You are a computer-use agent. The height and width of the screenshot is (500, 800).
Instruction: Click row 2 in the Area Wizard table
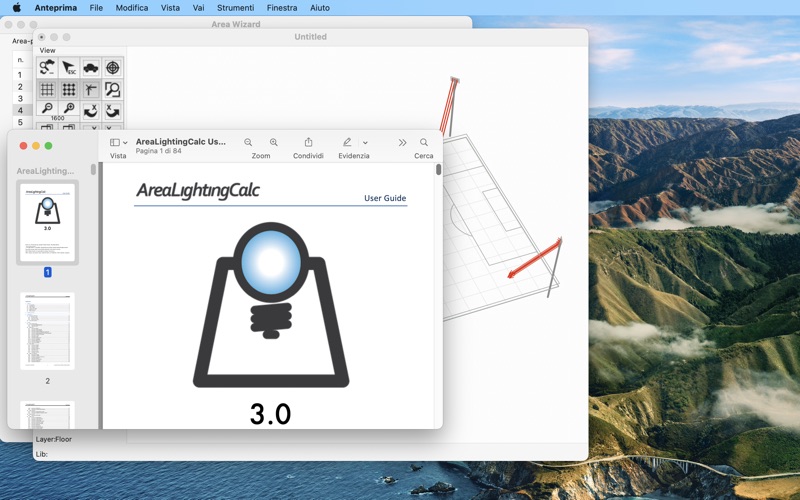pyautogui.click(x=20, y=87)
